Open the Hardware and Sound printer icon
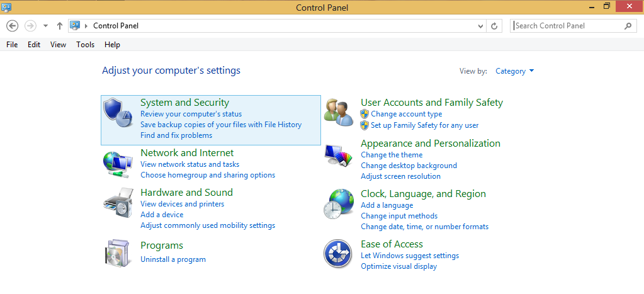This screenshot has height=294, width=644. pyautogui.click(x=118, y=203)
